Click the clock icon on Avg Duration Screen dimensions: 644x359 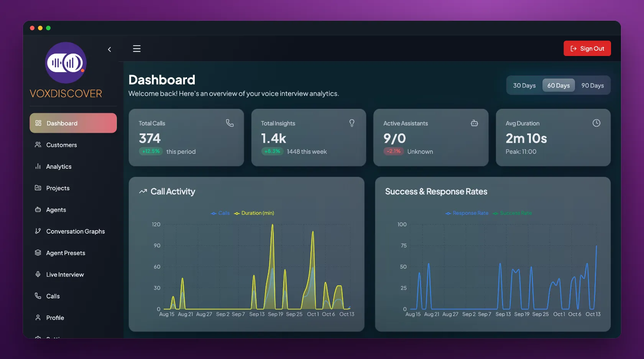[596, 123]
